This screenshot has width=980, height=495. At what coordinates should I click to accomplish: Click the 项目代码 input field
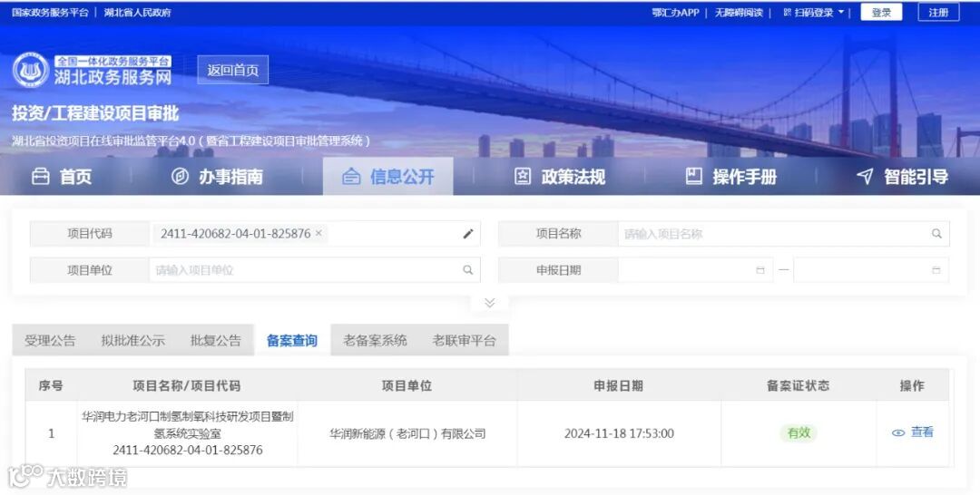(x=315, y=234)
